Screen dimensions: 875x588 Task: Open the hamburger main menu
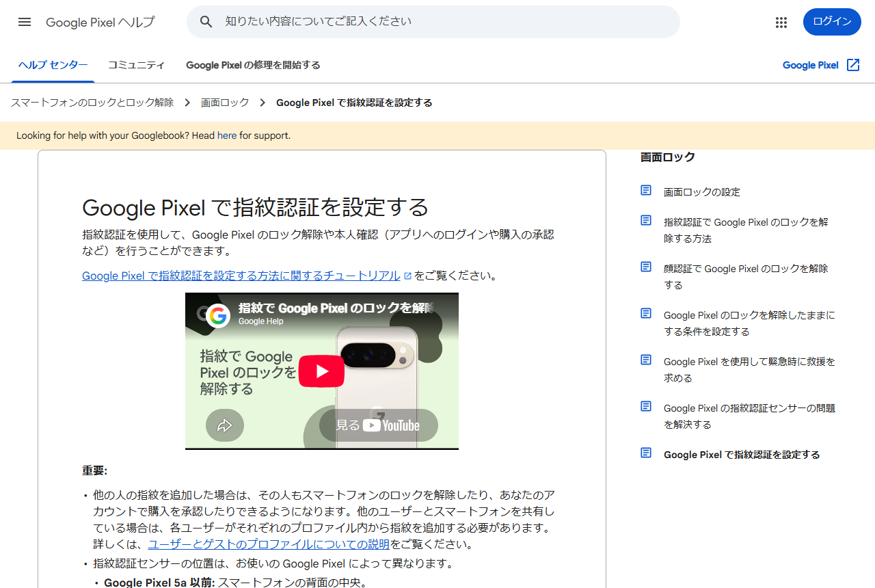pyautogui.click(x=25, y=22)
